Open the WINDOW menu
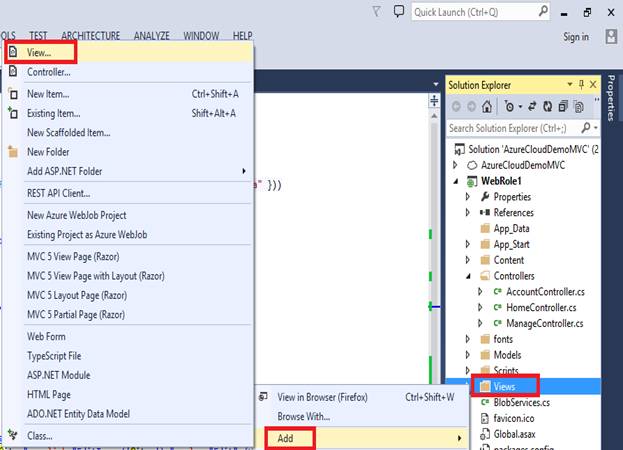 tap(201, 36)
